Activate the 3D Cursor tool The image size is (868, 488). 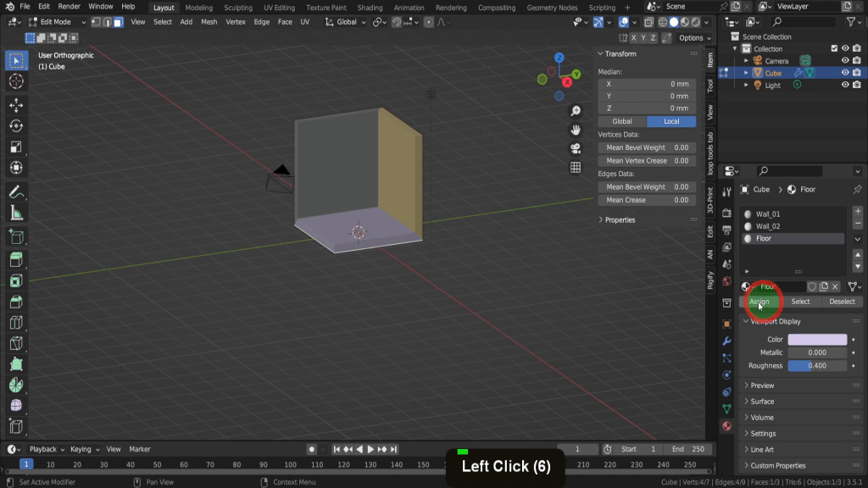coord(15,81)
